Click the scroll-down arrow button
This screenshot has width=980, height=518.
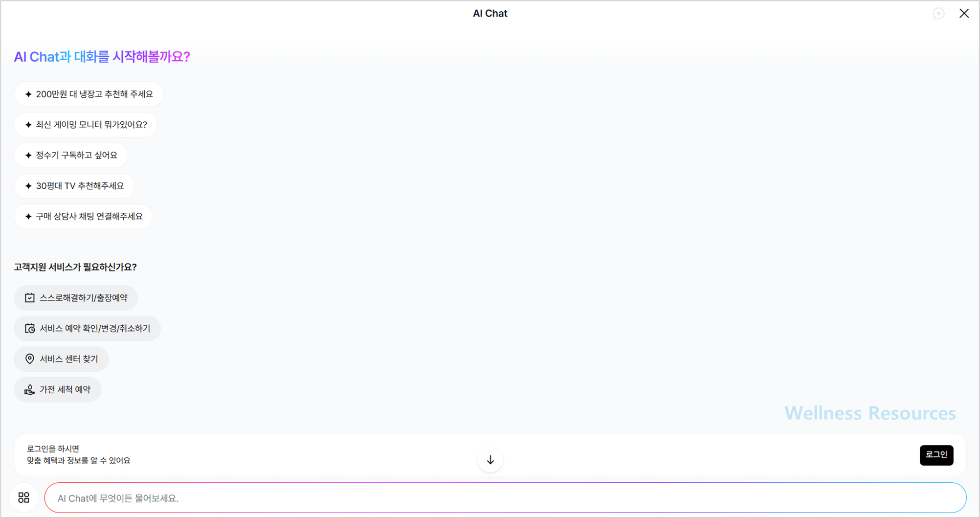click(x=490, y=460)
